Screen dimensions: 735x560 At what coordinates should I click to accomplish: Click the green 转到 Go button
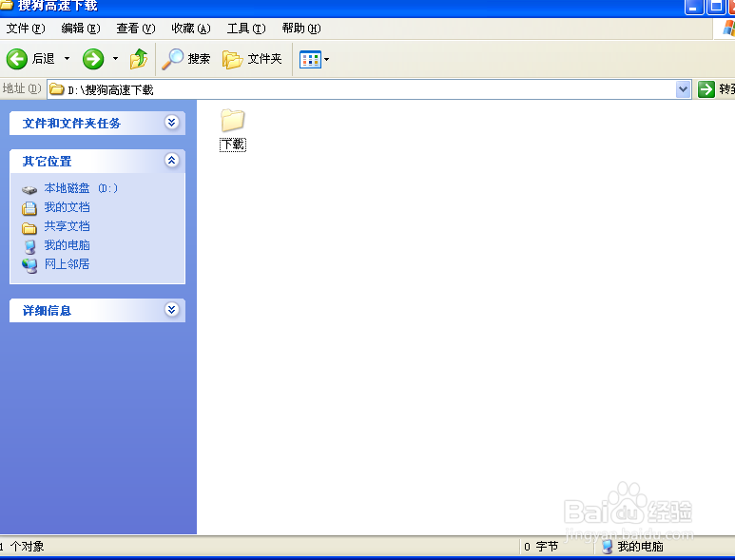706,89
